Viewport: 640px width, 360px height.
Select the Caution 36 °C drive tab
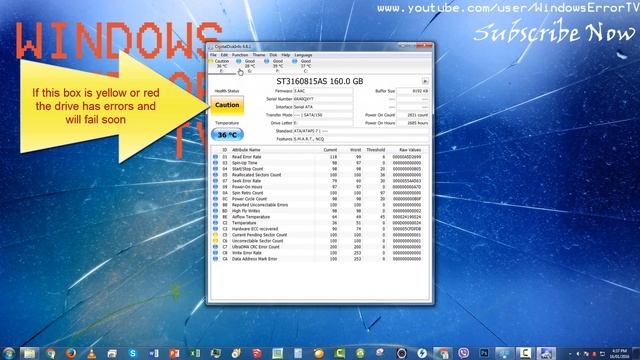click(x=222, y=66)
